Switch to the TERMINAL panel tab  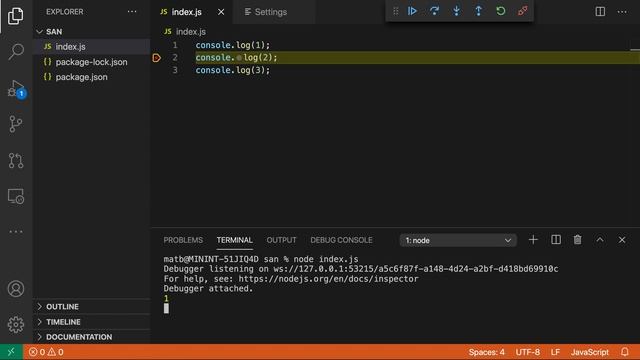point(234,240)
